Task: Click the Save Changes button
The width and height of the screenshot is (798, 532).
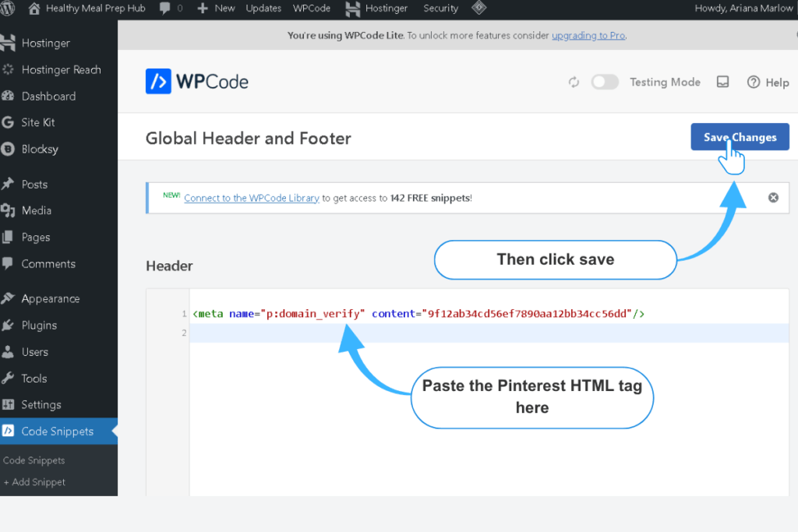Action: (x=739, y=136)
